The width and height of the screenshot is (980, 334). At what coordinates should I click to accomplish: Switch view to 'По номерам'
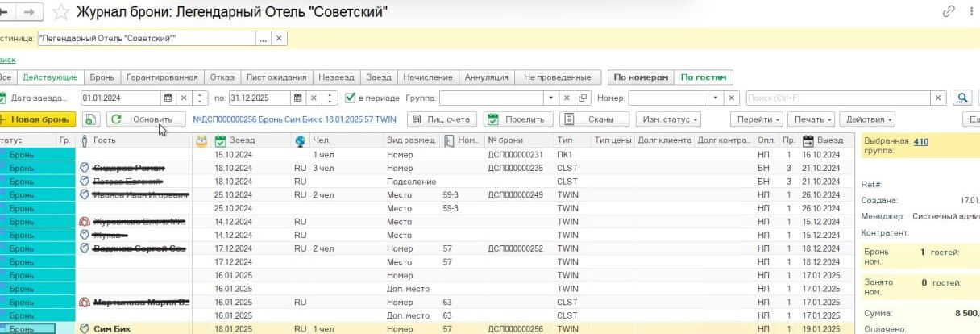641,77
